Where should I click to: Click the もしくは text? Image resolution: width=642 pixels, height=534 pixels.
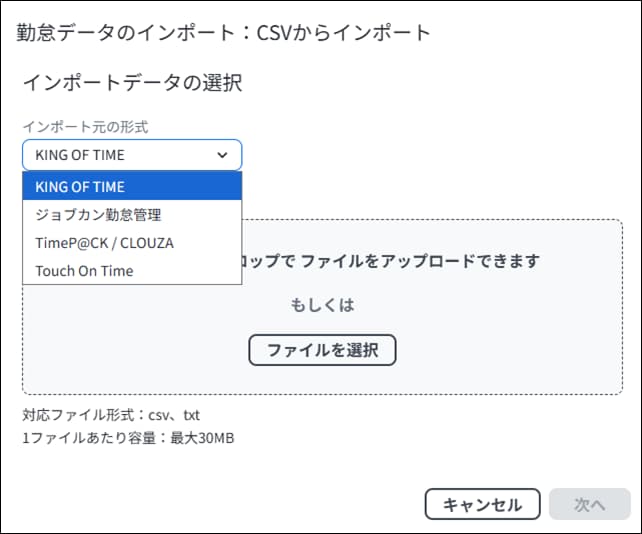pyautogui.click(x=322, y=304)
